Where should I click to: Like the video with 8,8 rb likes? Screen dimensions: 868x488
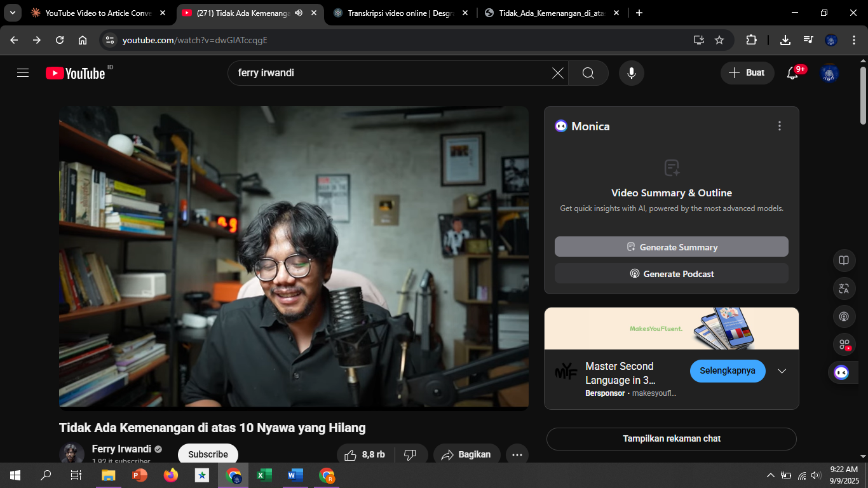365,454
